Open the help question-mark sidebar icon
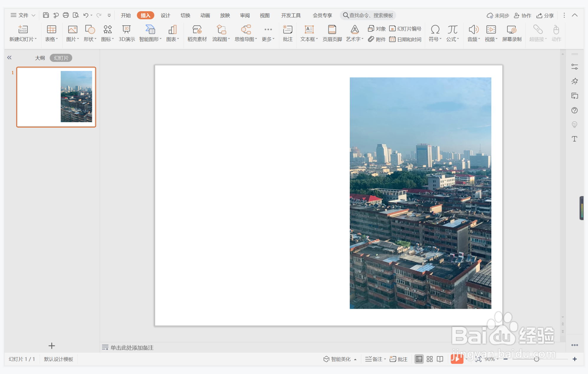 coord(574,110)
